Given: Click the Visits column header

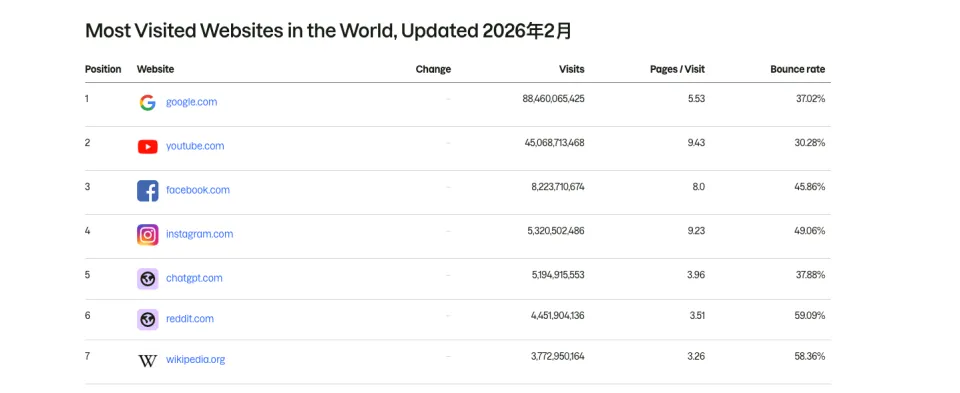Looking at the screenshot, I should [x=572, y=69].
